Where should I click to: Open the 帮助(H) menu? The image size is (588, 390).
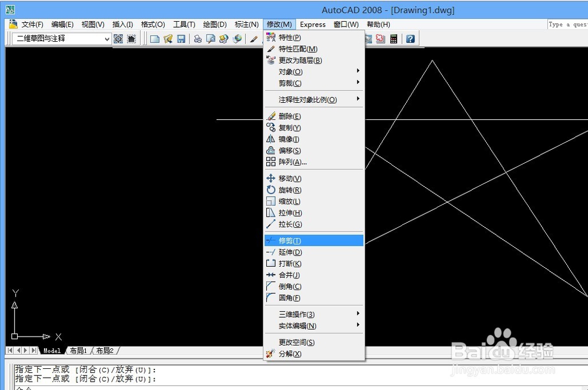point(378,24)
